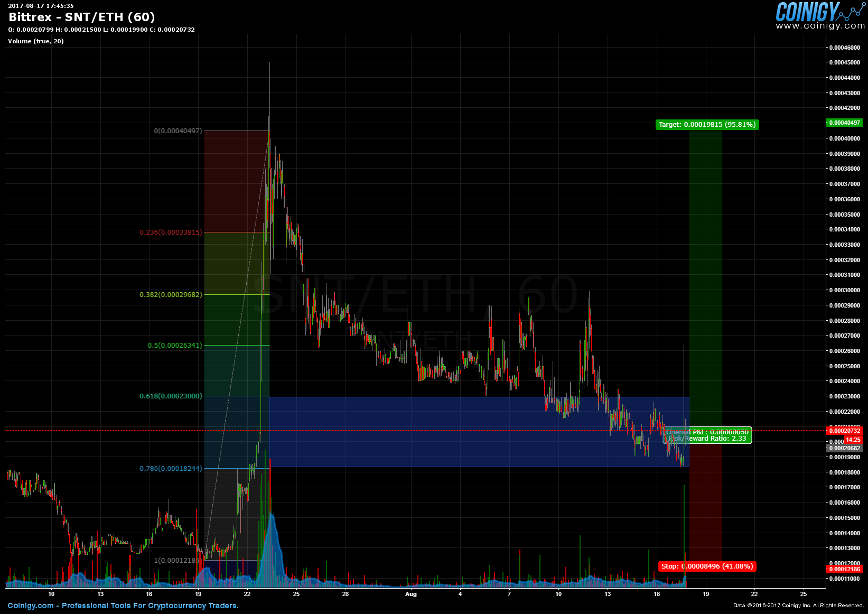Click the 14:25 countdown tag
868x614 pixels.
tap(853, 440)
